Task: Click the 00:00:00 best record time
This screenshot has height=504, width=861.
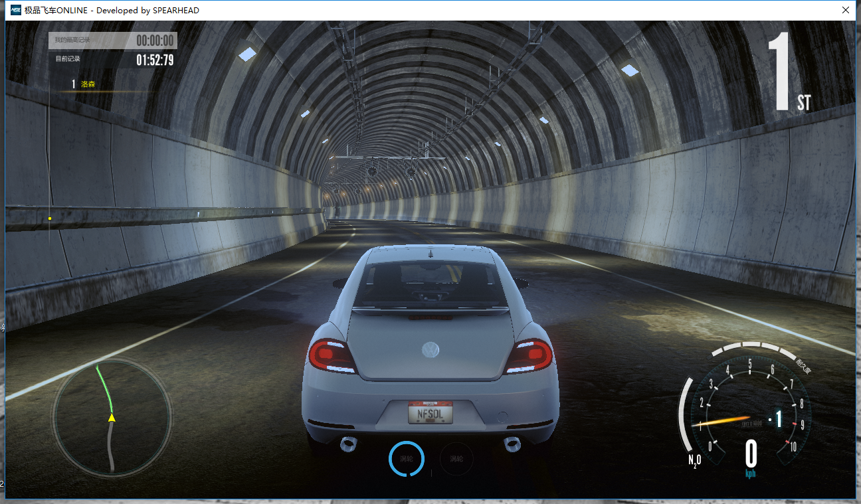Action: 155,41
